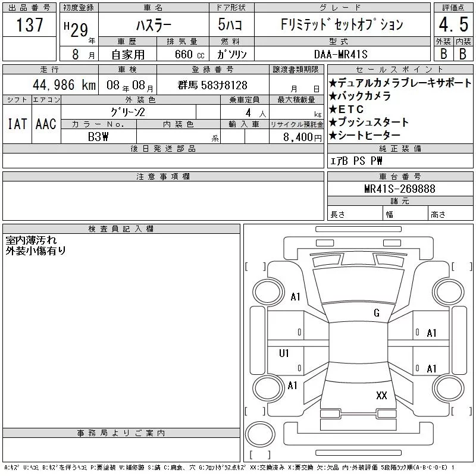Select the registration number 群馬 583ナ8128
476x476 pixels.
212,85
